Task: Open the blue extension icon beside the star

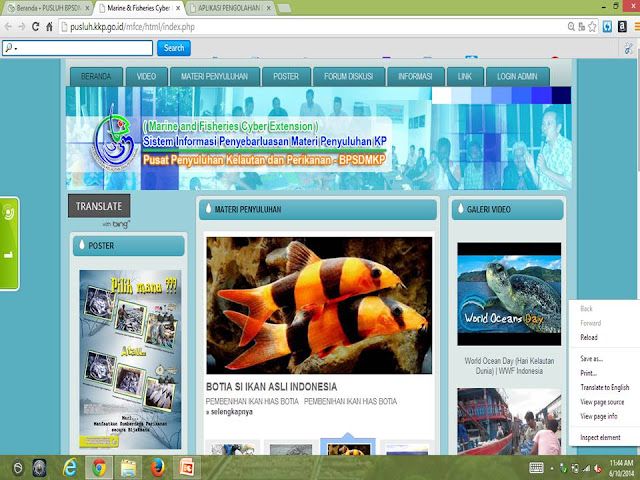Action: coord(607,27)
